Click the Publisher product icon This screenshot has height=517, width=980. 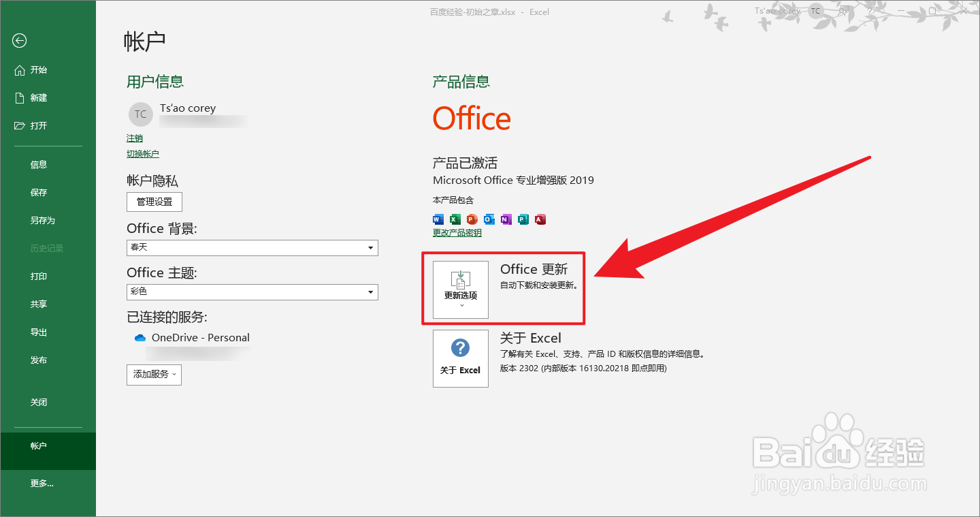pos(523,219)
